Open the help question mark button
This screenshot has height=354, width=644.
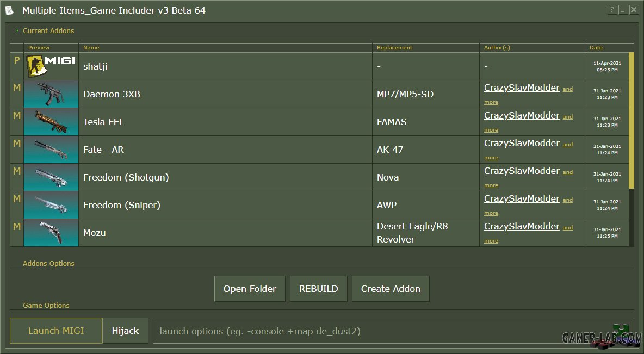pos(612,10)
